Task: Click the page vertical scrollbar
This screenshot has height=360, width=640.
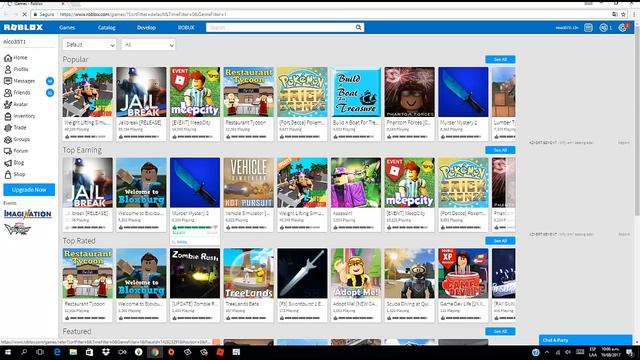Action: pyautogui.click(x=636, y=122)
